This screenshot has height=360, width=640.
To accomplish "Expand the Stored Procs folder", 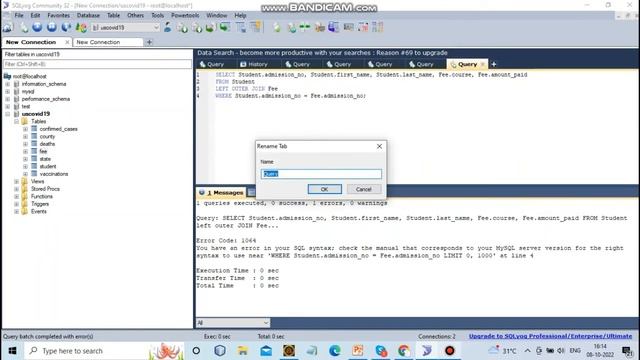I will point(16,189).
